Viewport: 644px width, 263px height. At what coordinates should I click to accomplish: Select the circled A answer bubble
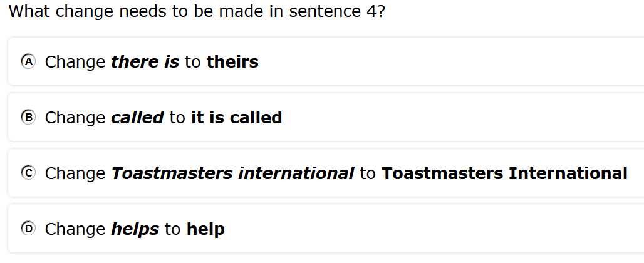tap(28, 61)
